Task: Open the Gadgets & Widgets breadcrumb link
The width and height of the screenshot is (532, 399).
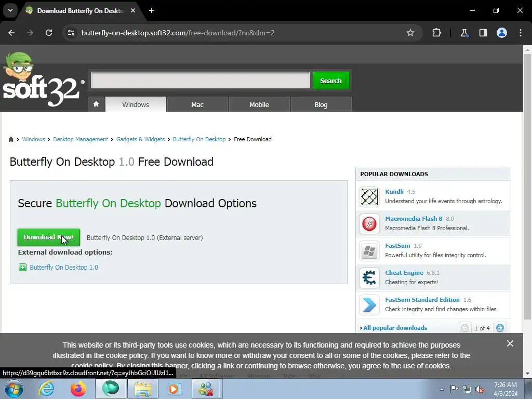Action: pos(140,139)
